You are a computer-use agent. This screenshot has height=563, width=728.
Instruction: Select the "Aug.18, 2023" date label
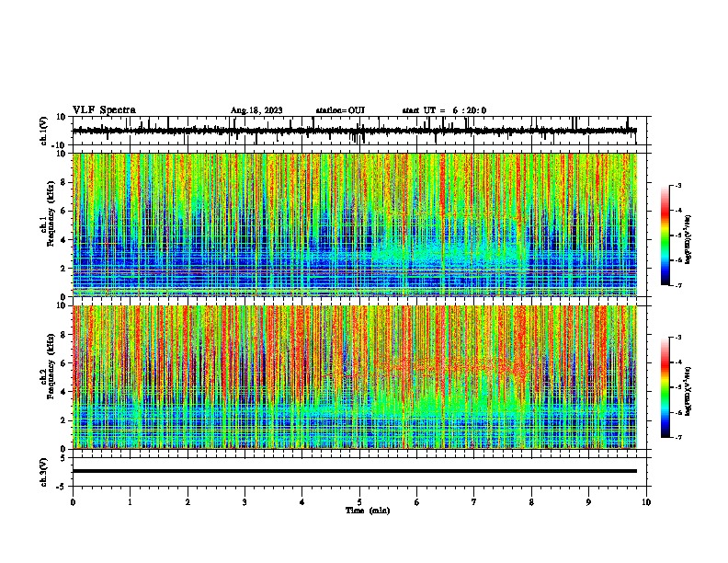(256, 110)
